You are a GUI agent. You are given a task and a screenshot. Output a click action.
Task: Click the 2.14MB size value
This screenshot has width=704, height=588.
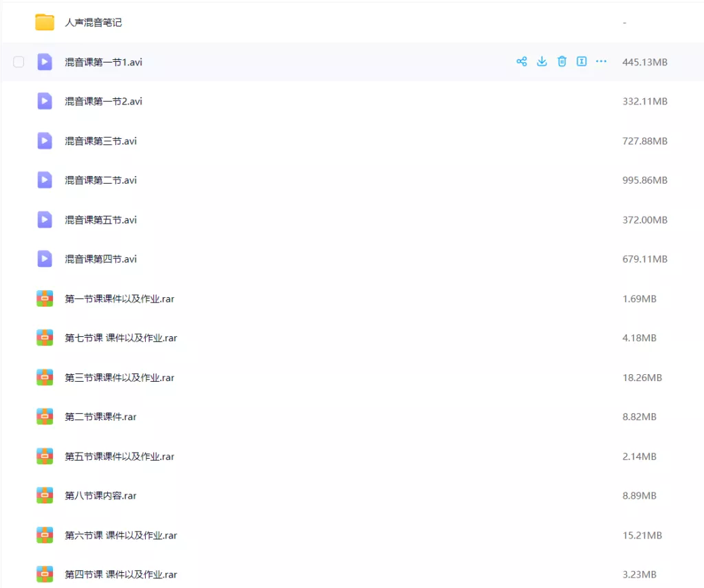pos(639,457)
